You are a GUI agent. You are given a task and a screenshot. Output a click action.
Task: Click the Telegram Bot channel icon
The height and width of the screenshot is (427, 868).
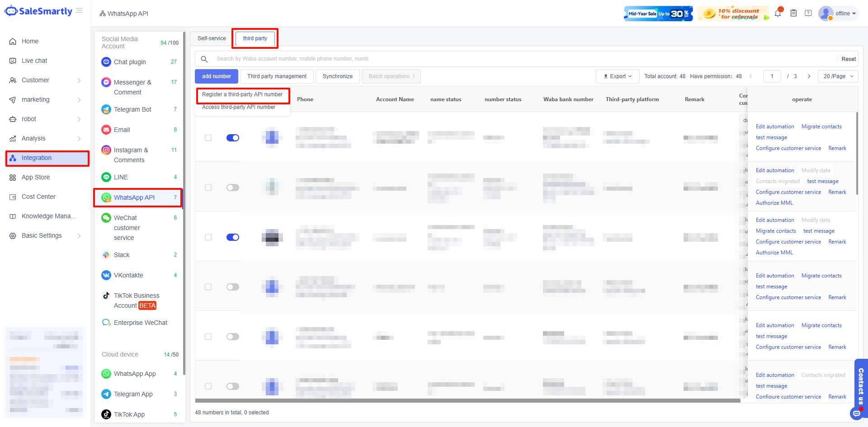[x=106, y=109]
